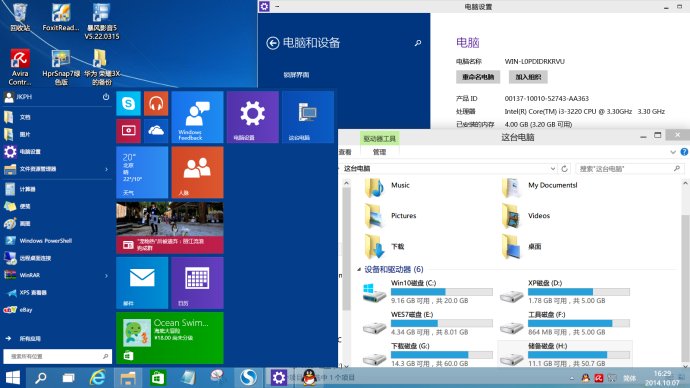Open the orange headphones Music tile
The height and width of the screenshot is (388, 690).
[156, 103]
